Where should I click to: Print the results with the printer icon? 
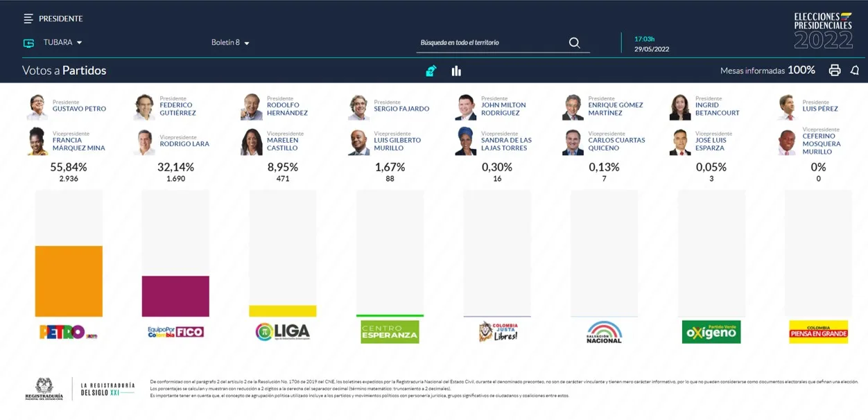tap(835, 71)
